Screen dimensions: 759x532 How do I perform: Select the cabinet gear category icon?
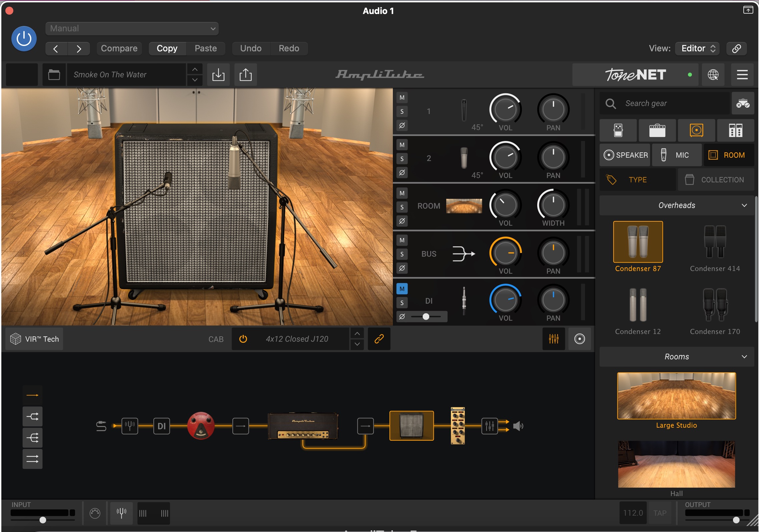696,130
